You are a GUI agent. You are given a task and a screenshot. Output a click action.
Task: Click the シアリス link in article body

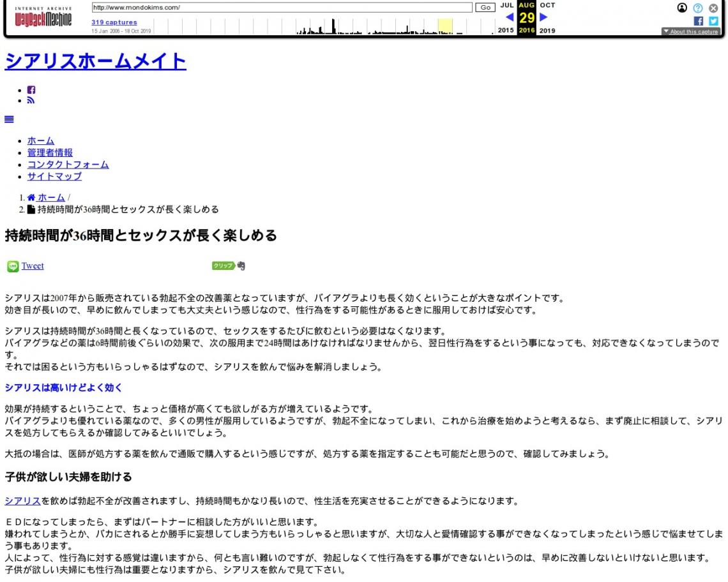(23, 501)
